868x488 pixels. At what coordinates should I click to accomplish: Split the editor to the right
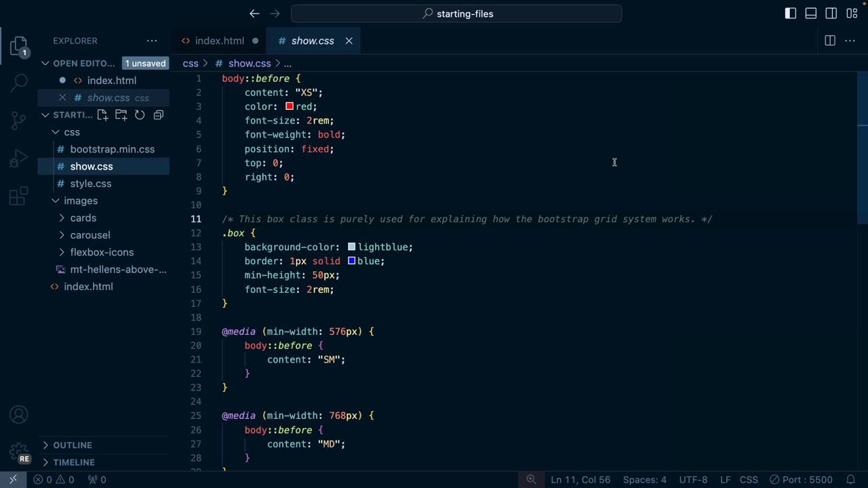coord(829,41)
